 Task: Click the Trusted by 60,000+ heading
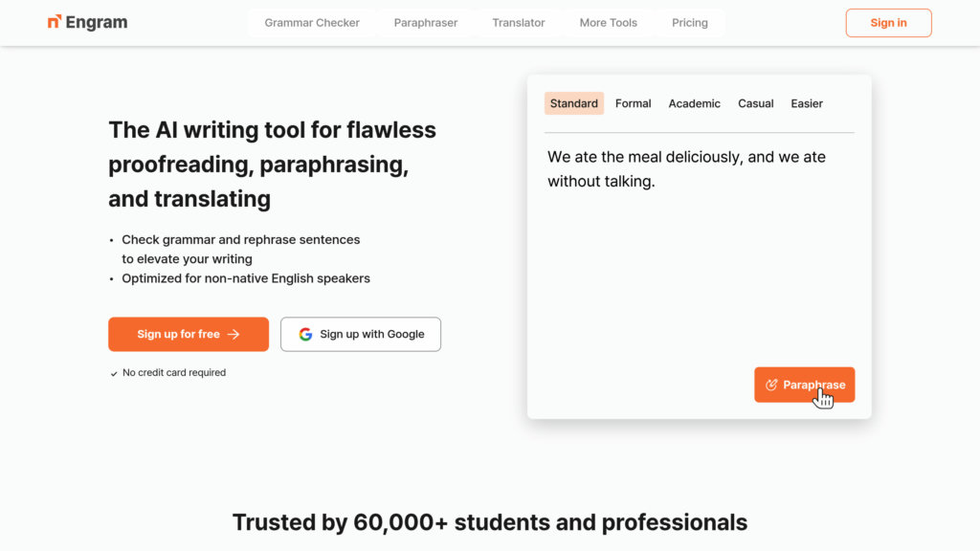490,522
